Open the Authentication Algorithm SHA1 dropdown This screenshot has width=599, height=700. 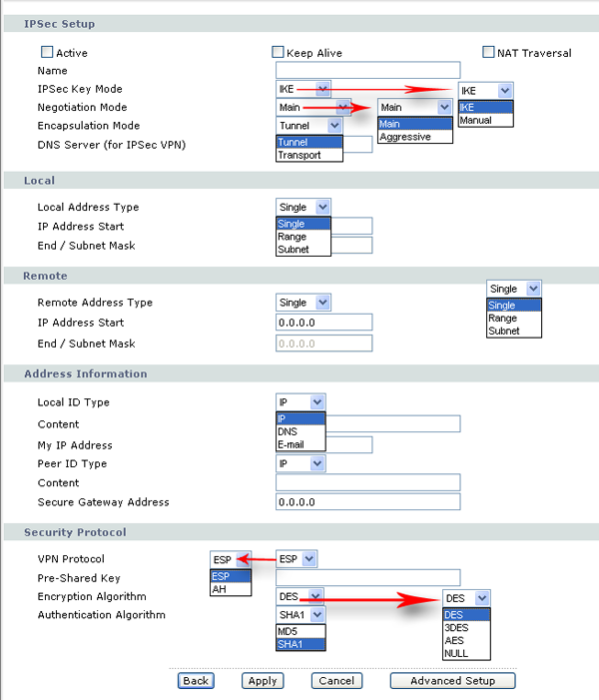point(317,615)
